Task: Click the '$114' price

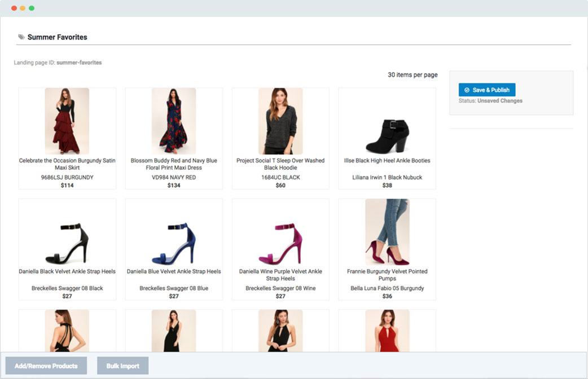Action: [67, 185]
